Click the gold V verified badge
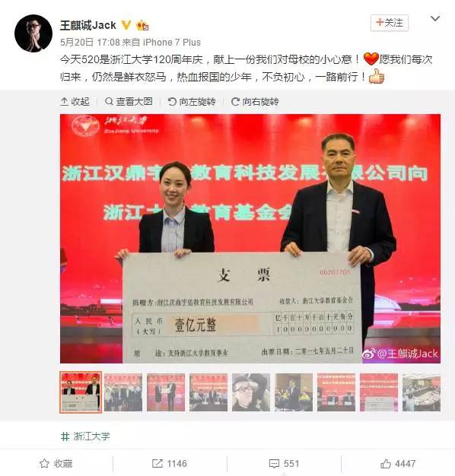This screenshot has height=476, width=455. point(126,25)
